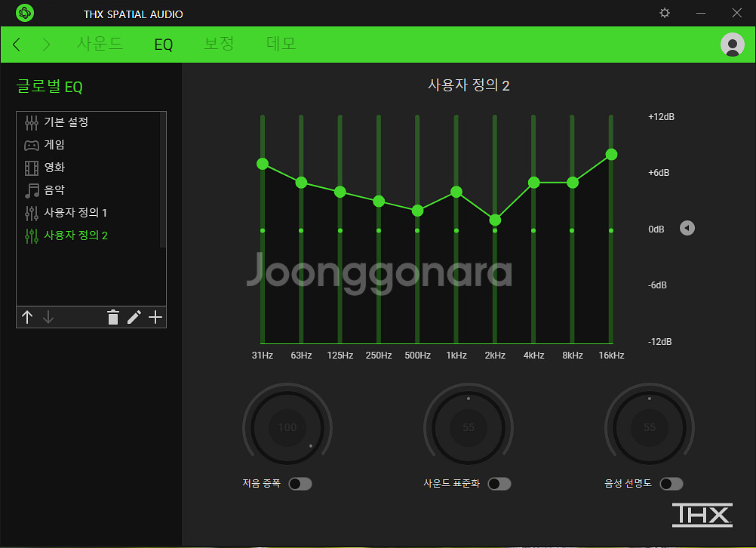Open the user profile avatar
Image resolution: width=756 pixels, height=548 pixels.
pos(732,45)
